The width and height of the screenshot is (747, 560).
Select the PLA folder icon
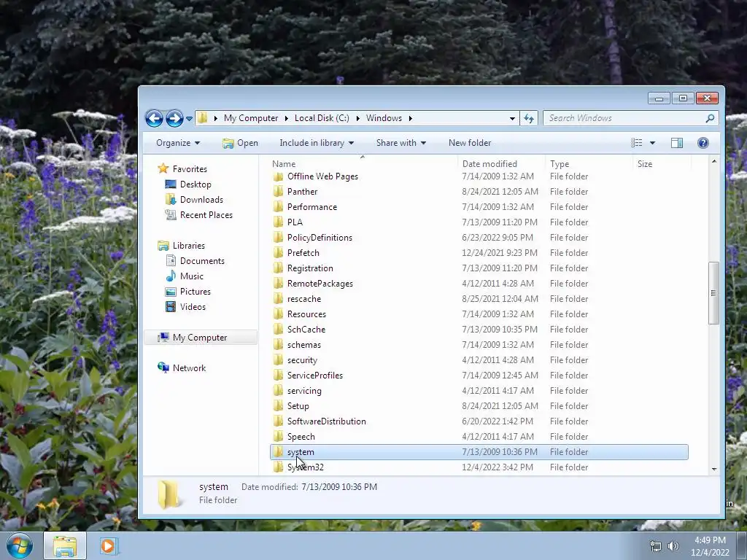pos(278,222)
